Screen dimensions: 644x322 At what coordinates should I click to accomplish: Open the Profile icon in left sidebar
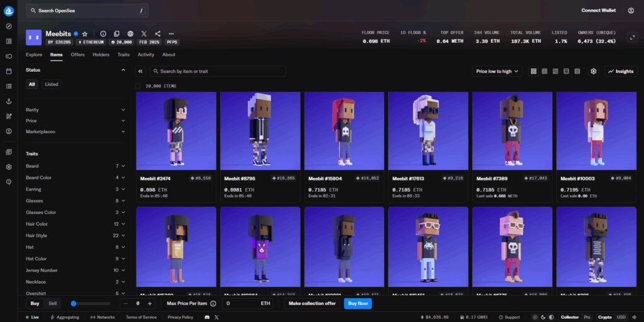9,131
